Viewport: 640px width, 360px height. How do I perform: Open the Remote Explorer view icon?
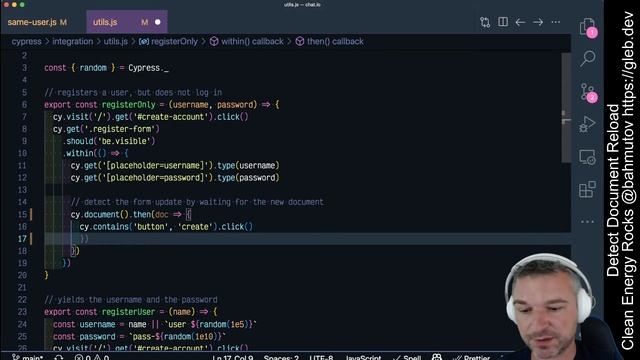click(x=587, y=157)
